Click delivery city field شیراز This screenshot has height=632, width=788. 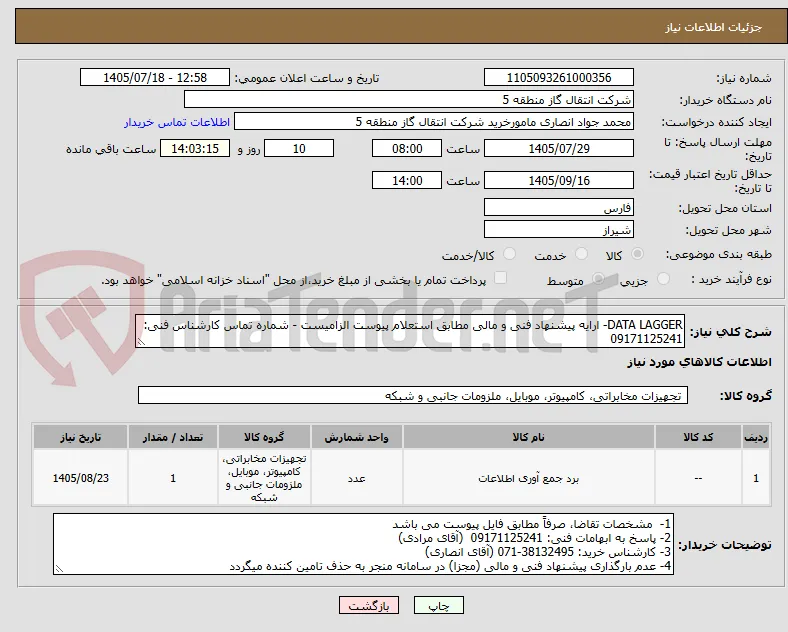[x=558, y=230]
